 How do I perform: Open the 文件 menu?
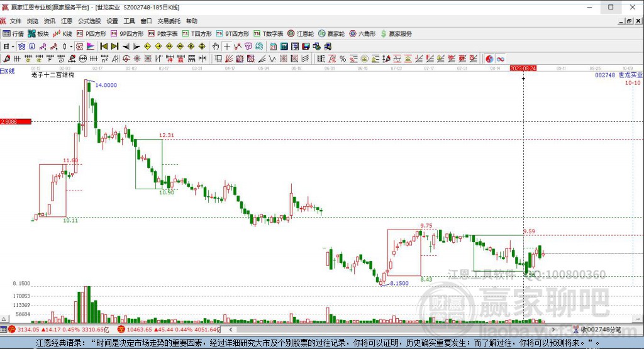coord(16,21)
